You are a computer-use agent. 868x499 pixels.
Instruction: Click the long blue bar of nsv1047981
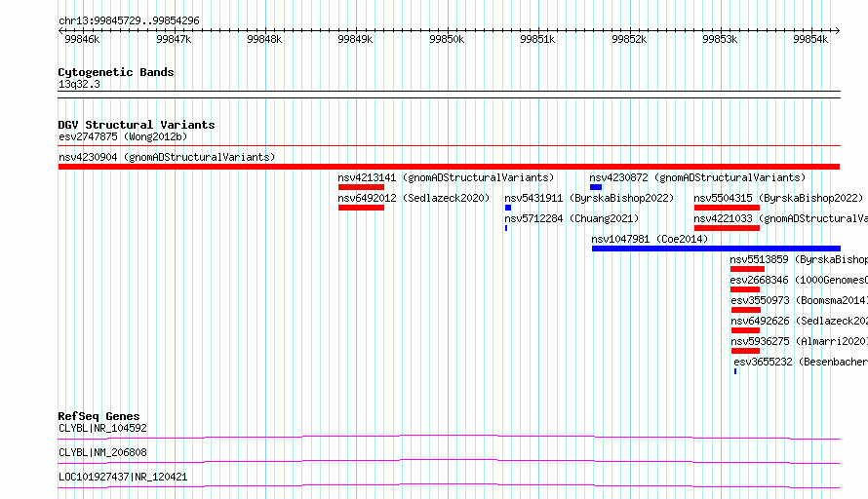click(x=716, y=249)
